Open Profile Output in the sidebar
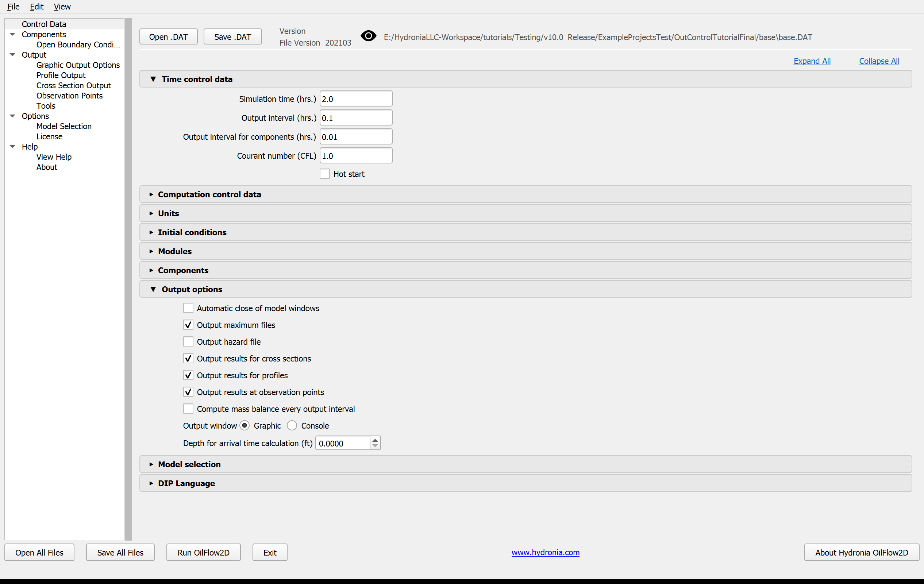This screenshot has height=584, width=924. (x=61, y=75)
